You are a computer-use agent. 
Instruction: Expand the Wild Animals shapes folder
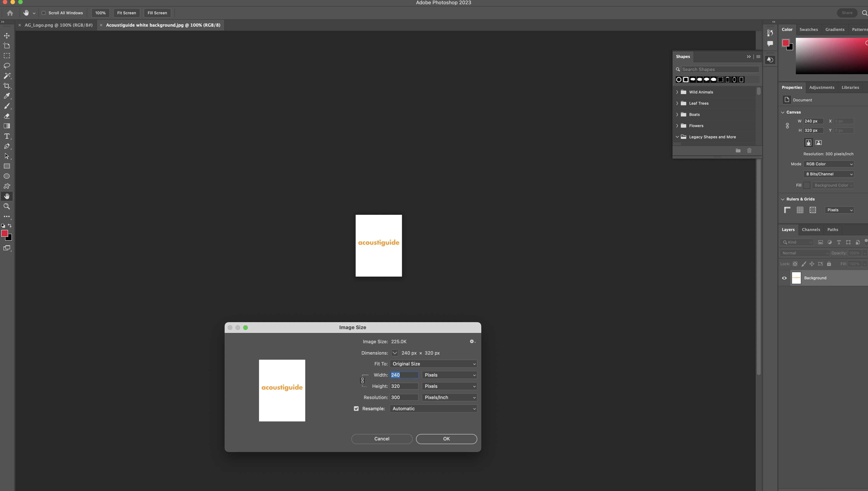pos(677,92)
